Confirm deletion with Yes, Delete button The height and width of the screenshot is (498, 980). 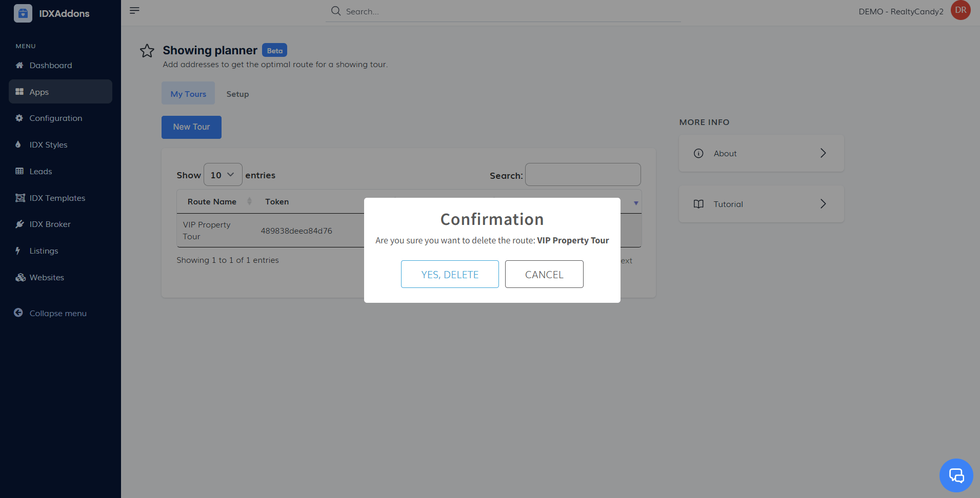450,274
